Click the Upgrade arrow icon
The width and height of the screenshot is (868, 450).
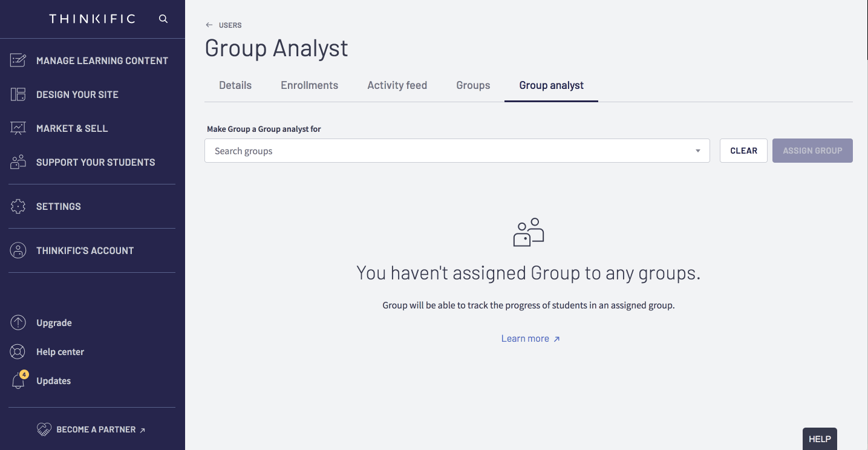coord(18,322)
